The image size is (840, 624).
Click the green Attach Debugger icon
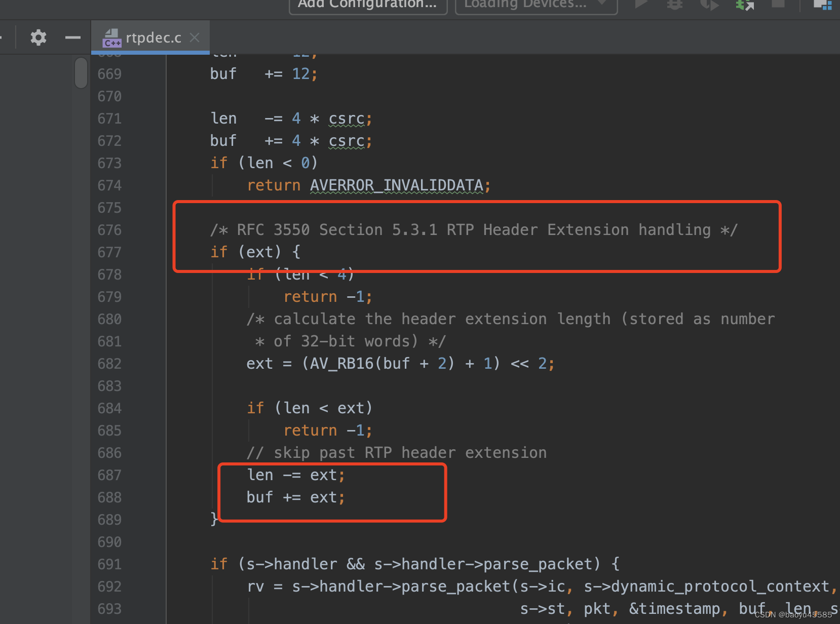(745, 4)
